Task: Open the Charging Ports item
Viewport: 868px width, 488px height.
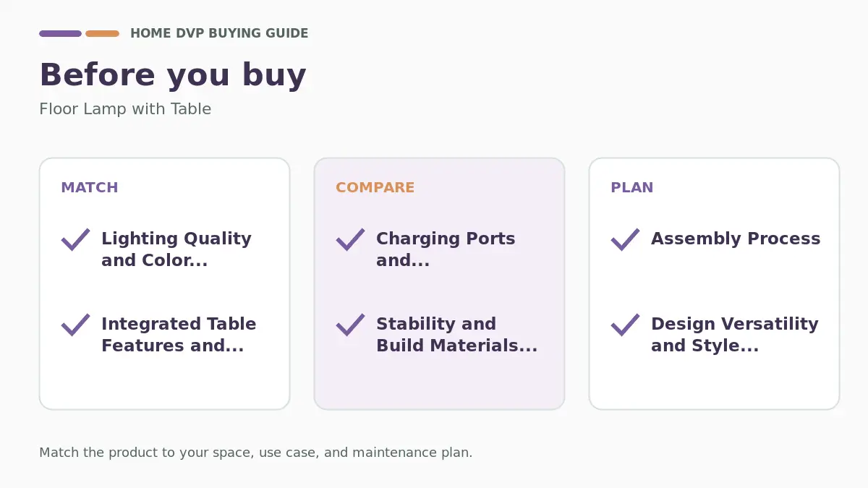Action: (x=446, y=249)
